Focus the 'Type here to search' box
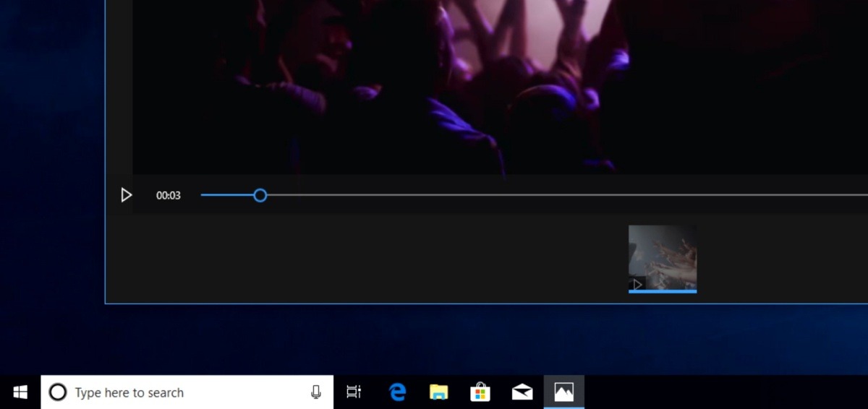The image size is (868, 409). [181, 392]
